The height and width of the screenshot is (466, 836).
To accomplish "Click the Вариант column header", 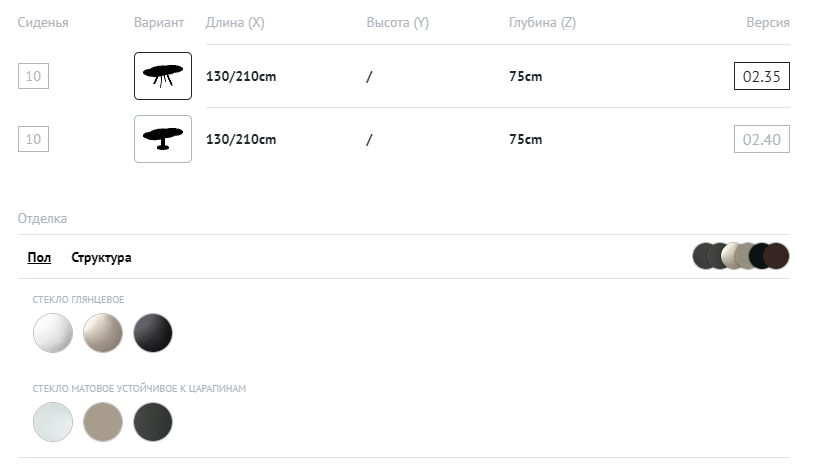I will click(x=158, y=22).
